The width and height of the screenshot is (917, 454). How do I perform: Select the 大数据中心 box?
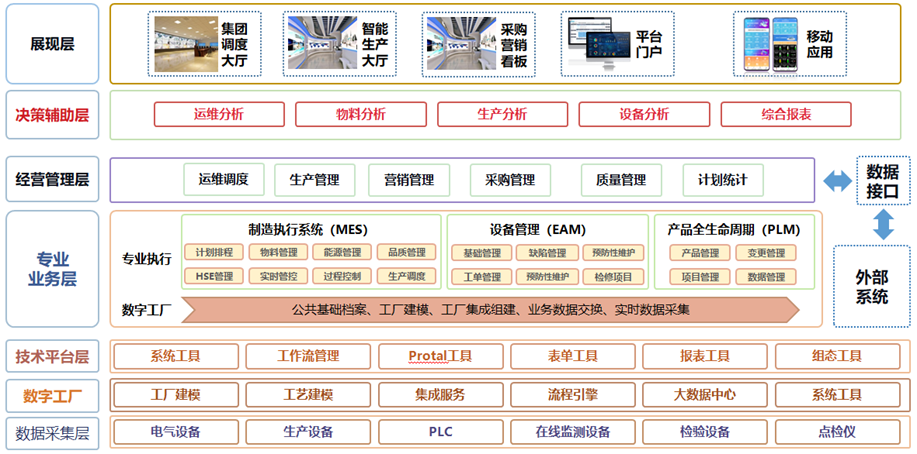[704, 394]
